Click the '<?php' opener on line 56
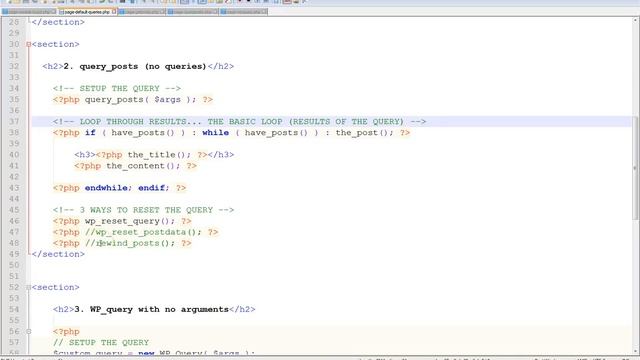The height and width of the screenshot is (360, 640). pos(66,331)
